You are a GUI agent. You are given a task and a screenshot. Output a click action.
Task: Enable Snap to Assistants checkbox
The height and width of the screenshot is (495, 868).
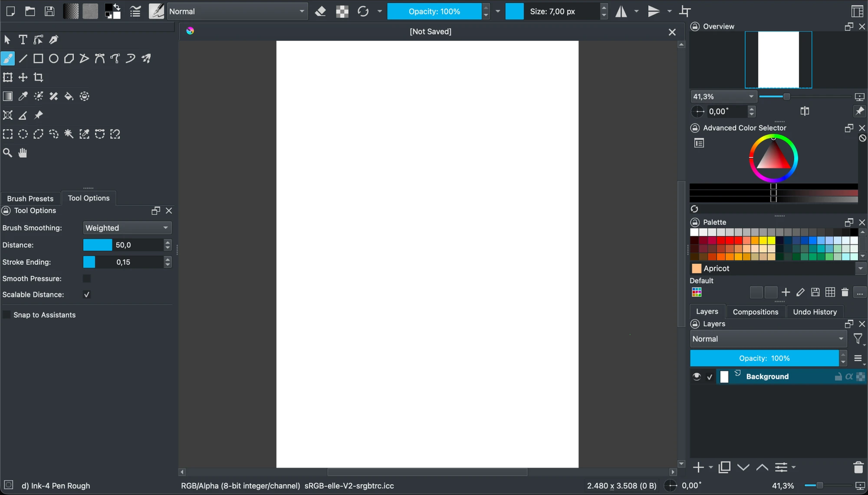pos(7,315)
